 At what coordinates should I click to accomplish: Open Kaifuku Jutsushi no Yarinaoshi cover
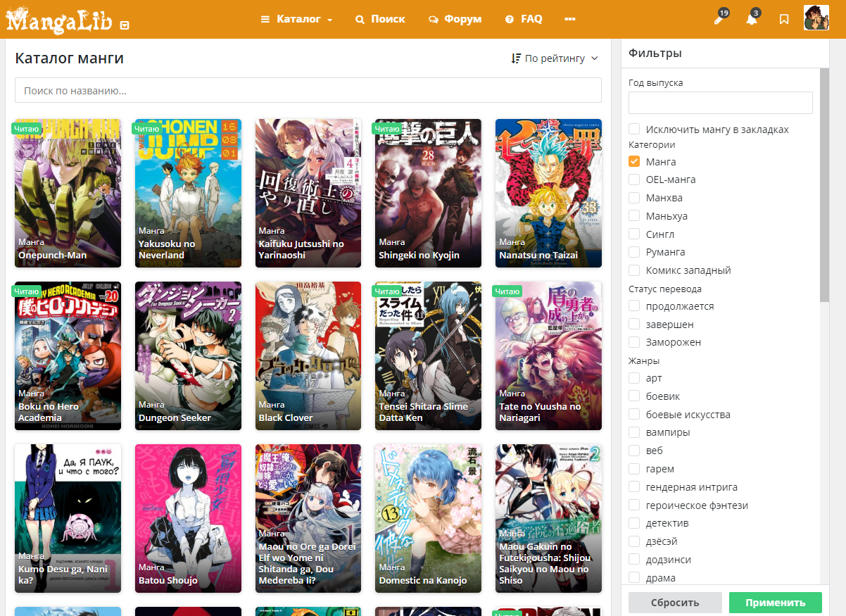[x=308, y=193]
